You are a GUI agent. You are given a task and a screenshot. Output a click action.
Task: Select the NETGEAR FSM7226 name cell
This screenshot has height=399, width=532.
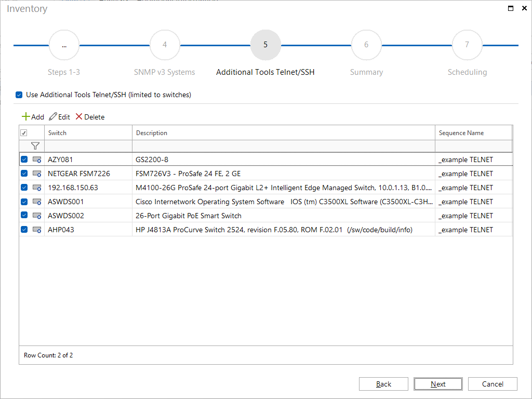(88, 174)
